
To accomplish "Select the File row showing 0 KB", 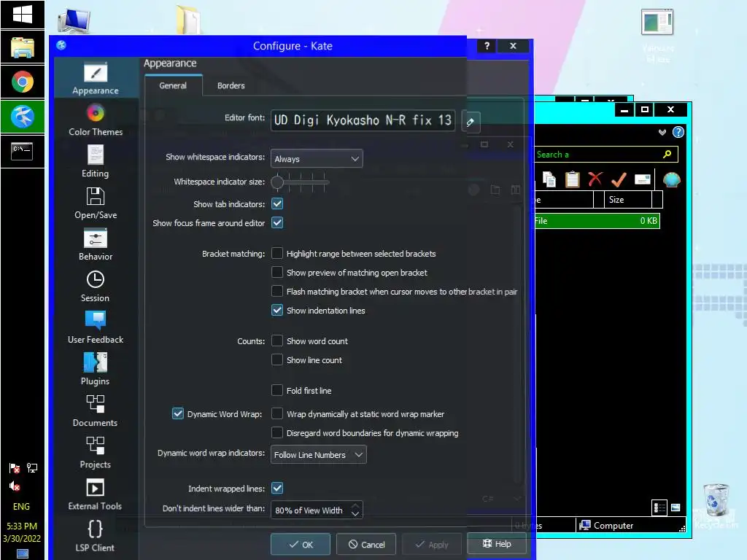I will point(597,220).
